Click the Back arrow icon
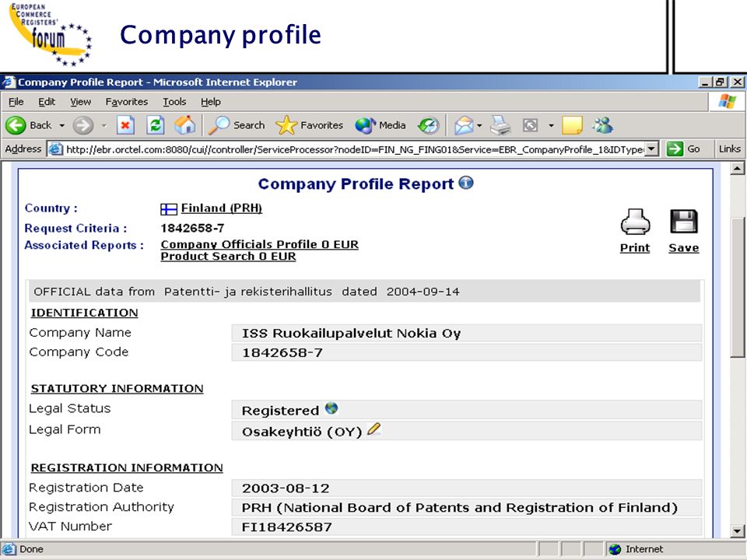This screenshot has height=560, width=747. click(x=16, y=126)
